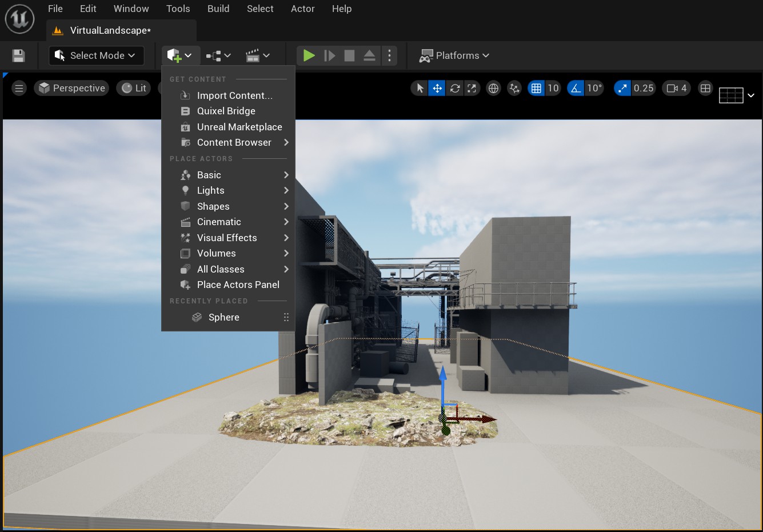
Task: Toggle grid snapping on or off
Action: 536,88
